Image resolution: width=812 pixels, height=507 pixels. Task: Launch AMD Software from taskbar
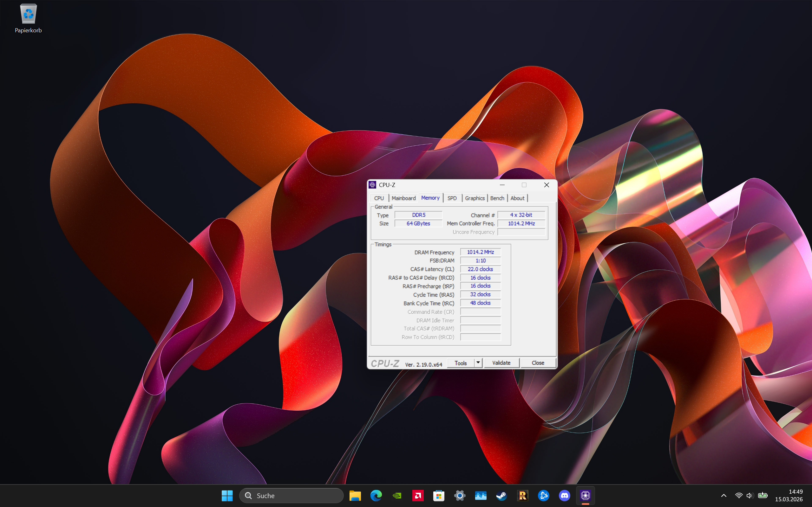pos(418,496)
